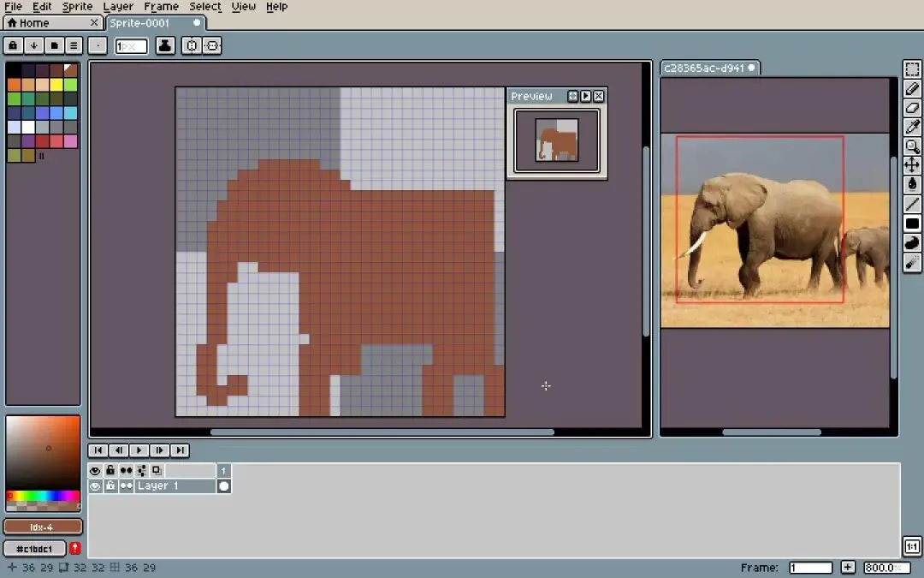Pick the Contour blob tool

[x=912, y=242]
